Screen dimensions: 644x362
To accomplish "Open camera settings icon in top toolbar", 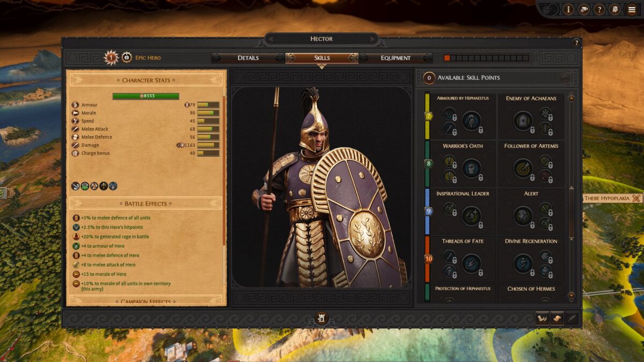I will [584, 9].
